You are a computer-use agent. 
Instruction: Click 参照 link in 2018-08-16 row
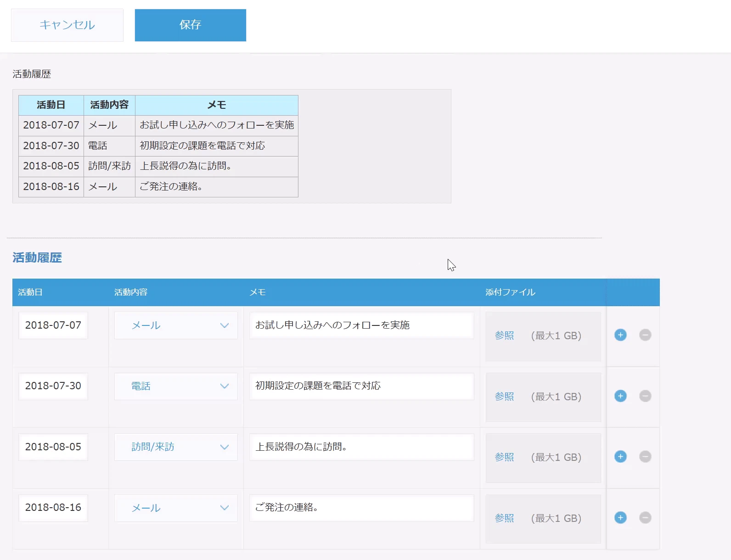pyautogui.click(x=504, y=518)
